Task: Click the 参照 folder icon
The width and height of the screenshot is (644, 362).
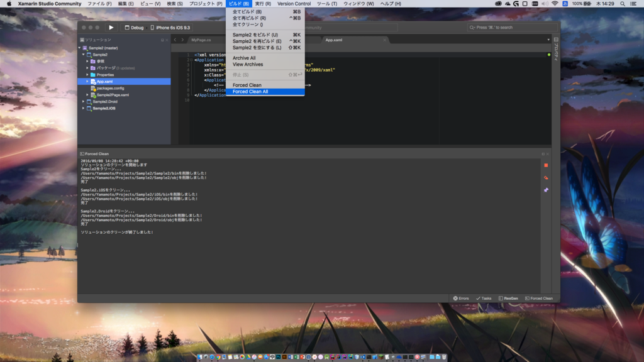Action: 93,61
